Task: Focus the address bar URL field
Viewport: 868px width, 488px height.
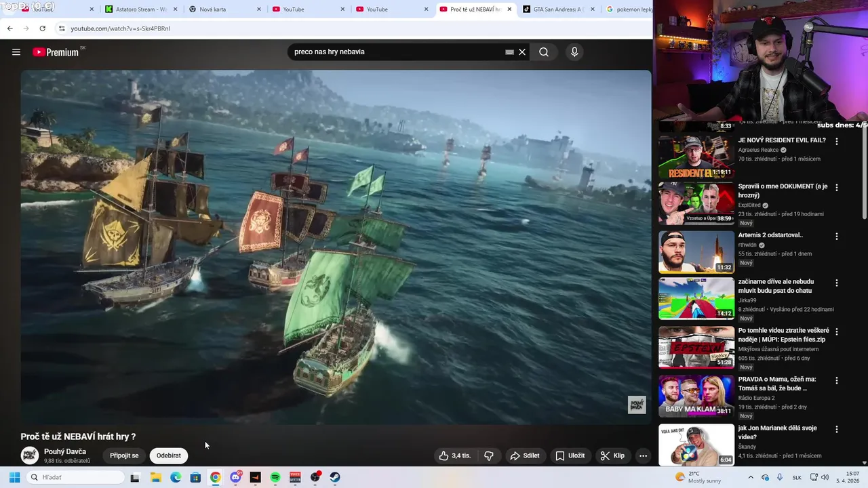Action: click(x=353, y=28)
